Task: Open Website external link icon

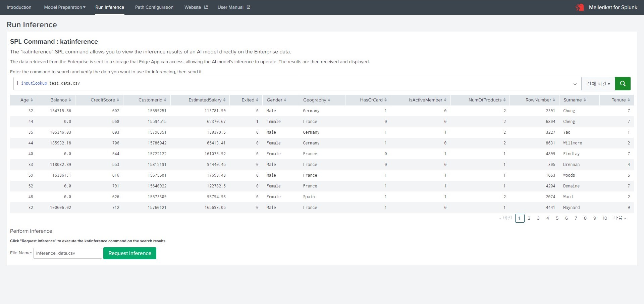Action: click(206, 7)
